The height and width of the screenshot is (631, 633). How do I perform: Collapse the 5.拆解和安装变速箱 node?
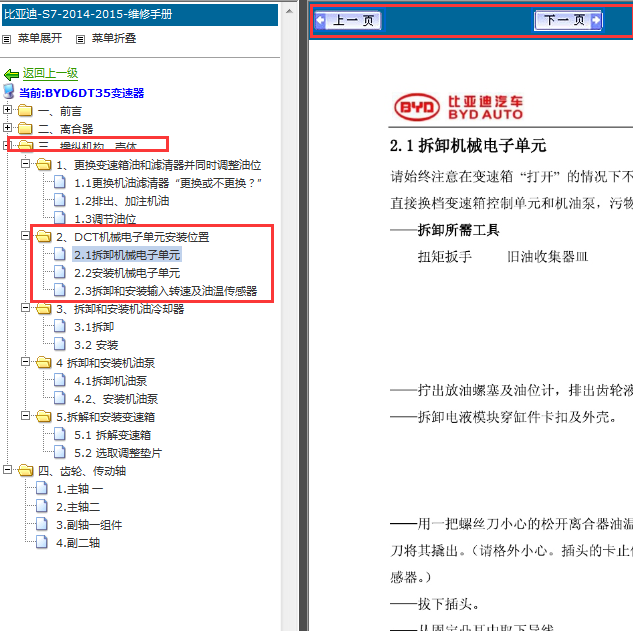coord(25,415)
